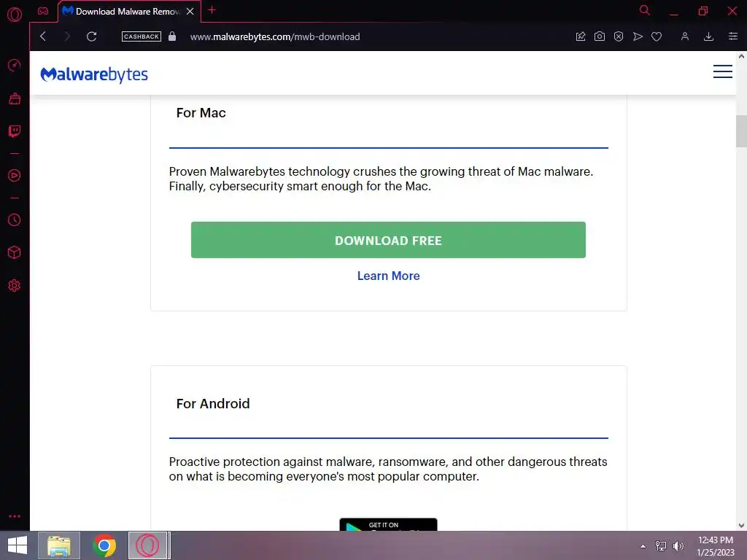Image resolution: width=747 pixels, height=560 pixels.
Task: Open GX Corner gamepad icon
Action: coord(43,11)
